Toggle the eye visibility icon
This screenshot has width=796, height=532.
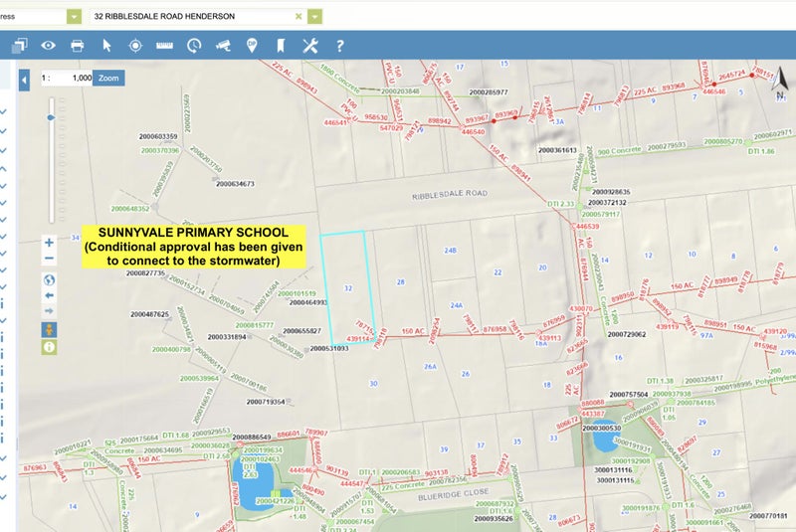click(x=48, y=45)
